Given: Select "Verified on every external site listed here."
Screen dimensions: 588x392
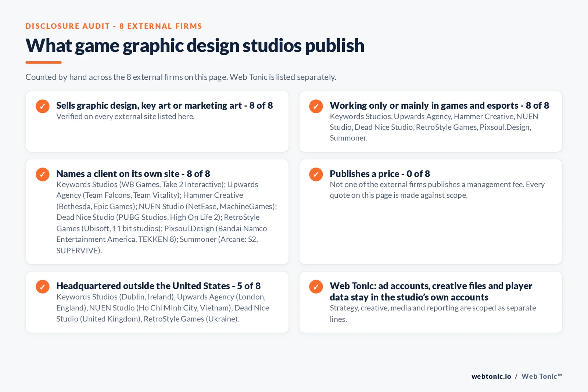Looking at the screenshot, I should (125, 116).
